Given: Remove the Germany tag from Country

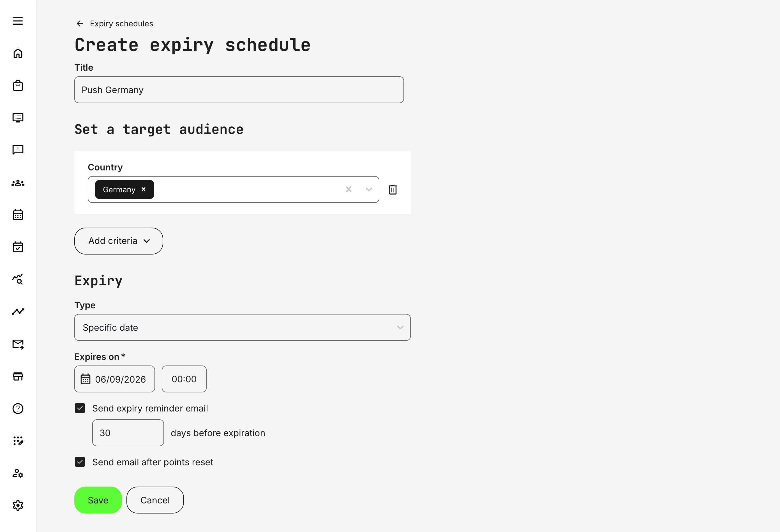Looking at the screenshot, I should click(x=143, y=189).
